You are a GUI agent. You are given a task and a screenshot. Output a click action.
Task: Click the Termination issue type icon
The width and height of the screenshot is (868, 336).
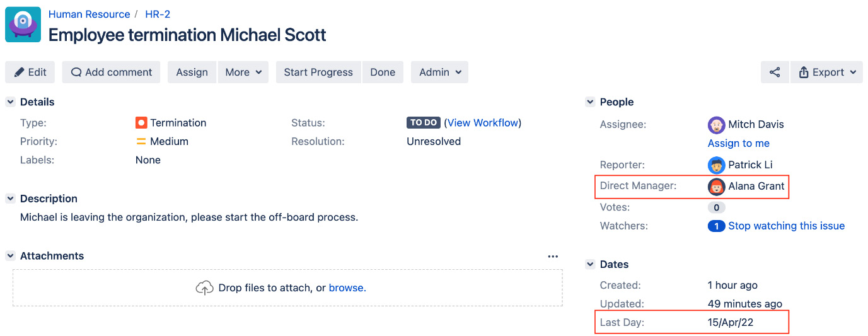141,123
